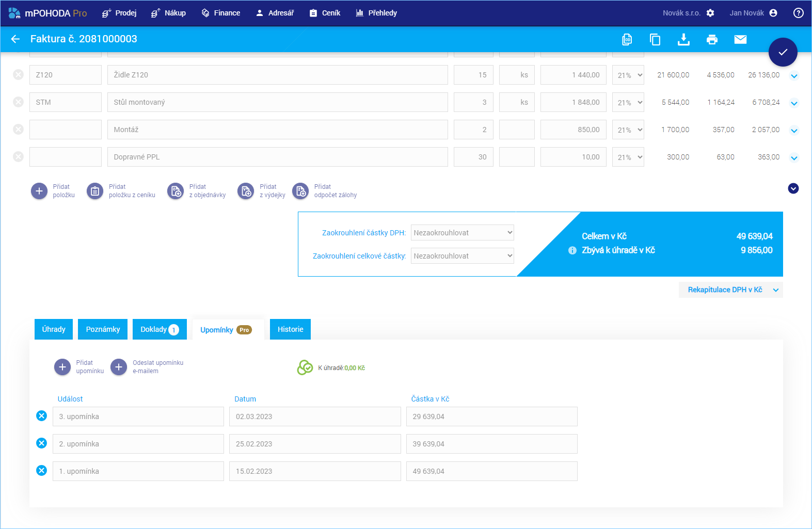Open VAT rate dropdown for Stůl montovaný
The height and width of the screenshot is (529, 812).
point(628,102)
